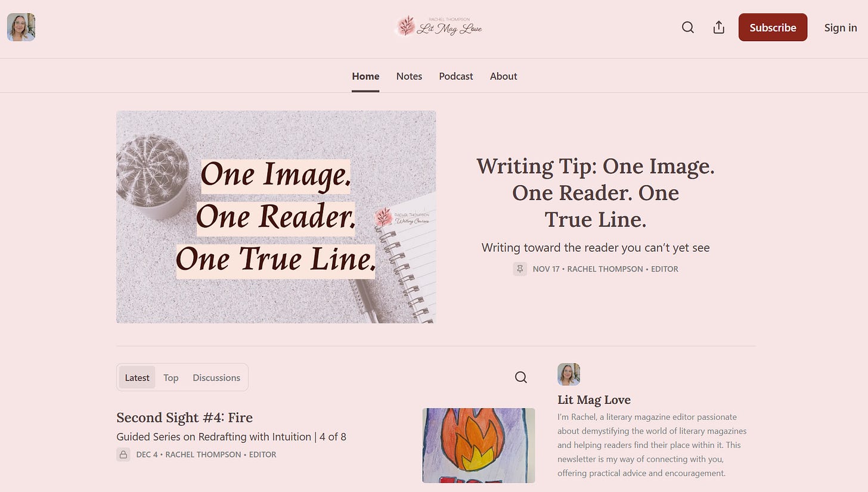The width and height of the screenshot is (868, 492).
Task: Select the Latest posts filter
Action: point(137,378)
